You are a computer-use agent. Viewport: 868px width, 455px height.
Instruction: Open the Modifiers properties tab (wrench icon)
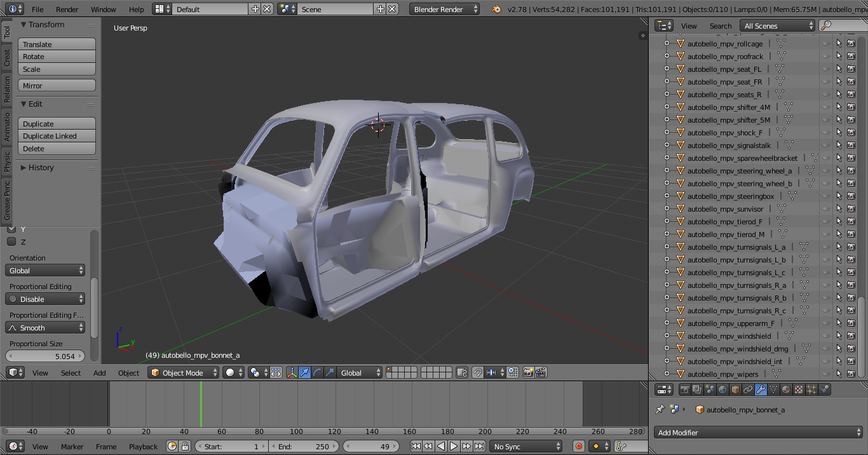tap(761, 390)
